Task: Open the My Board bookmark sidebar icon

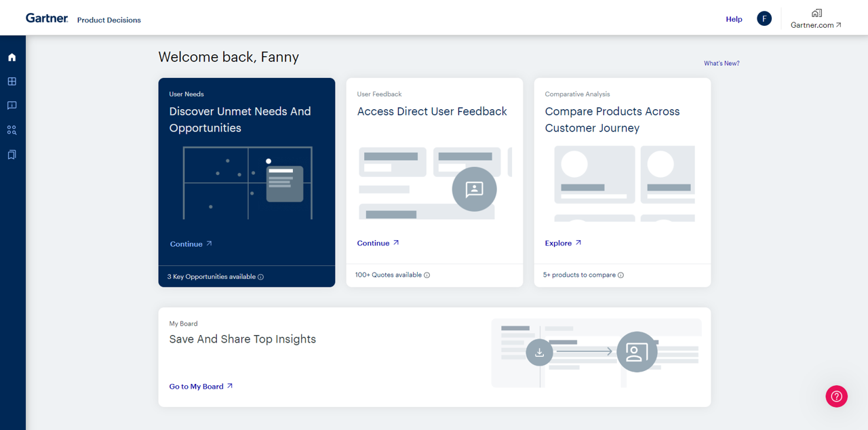Action: coord(12,155)
